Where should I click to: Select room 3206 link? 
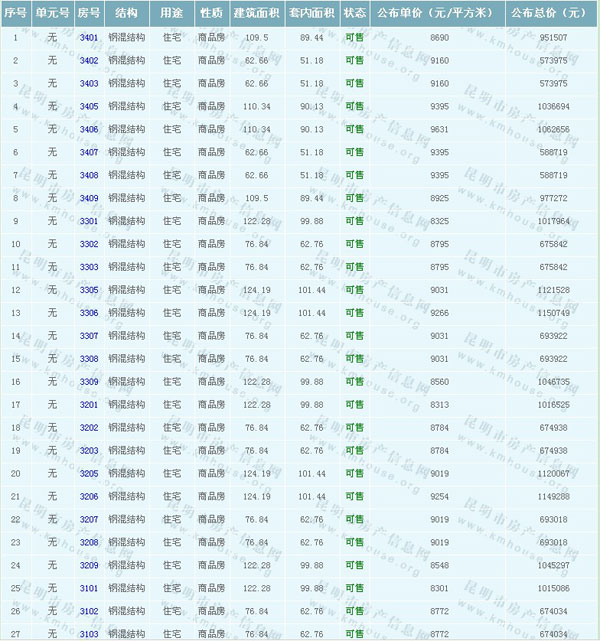coord(88,497)
